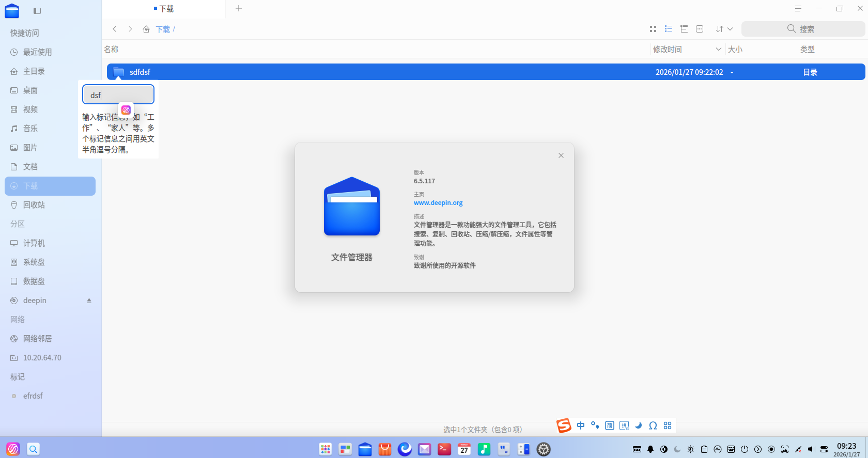
Task: Sort by 修改时间 column header
Action: pyautogui.click(x=668, y=50)
